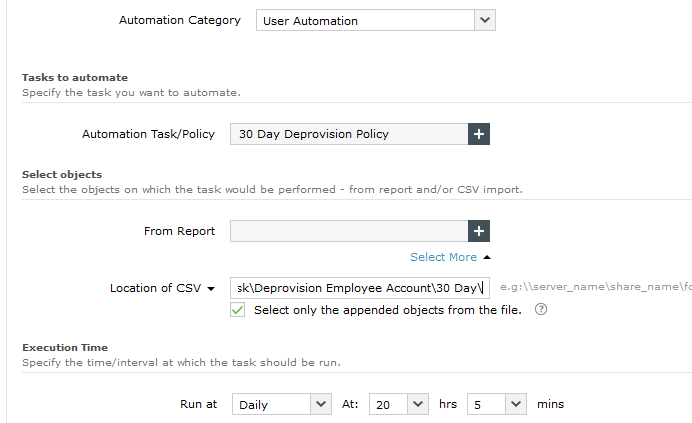Image resolution: width=692 pixels, height=423 pixels.
Task: Click the help question mark icon
Action: [541, 310]
